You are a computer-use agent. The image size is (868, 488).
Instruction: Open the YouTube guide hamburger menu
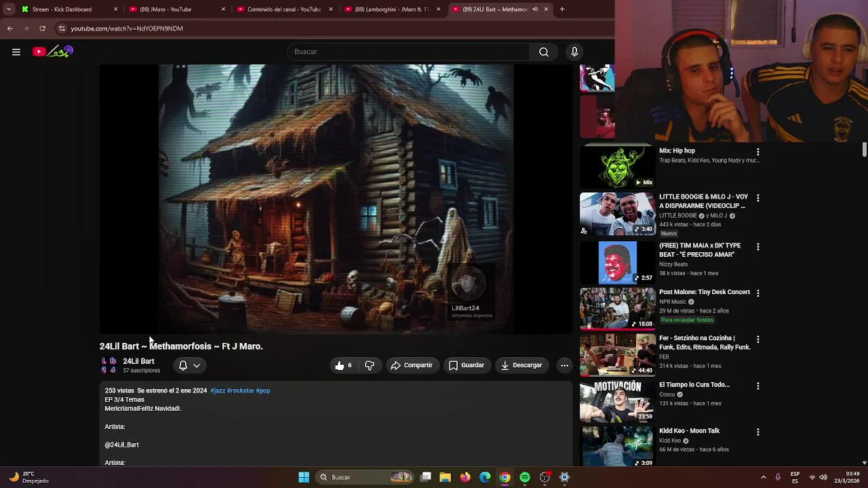pos(16,52)
